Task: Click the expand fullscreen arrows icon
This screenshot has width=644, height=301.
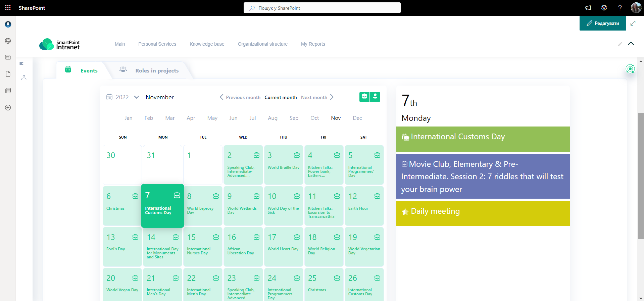Action: 633,23
